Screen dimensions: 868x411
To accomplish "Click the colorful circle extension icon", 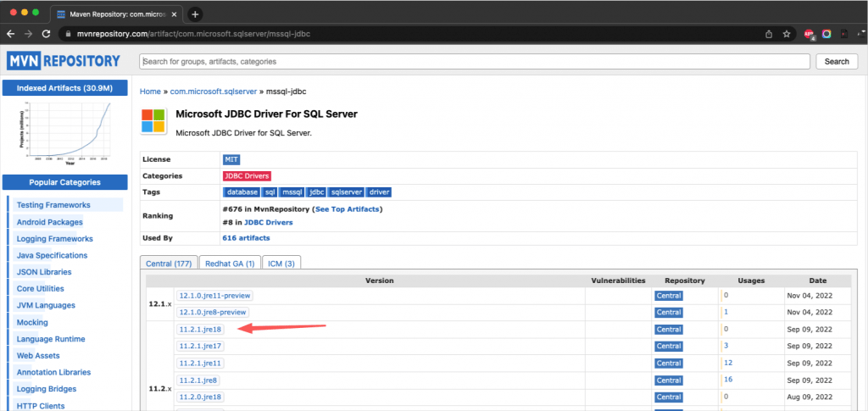I will [826, 34].
